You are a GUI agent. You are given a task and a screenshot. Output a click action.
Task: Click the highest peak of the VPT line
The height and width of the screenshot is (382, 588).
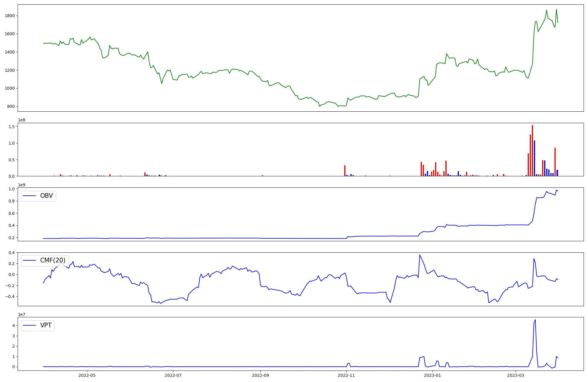[535, 320]
